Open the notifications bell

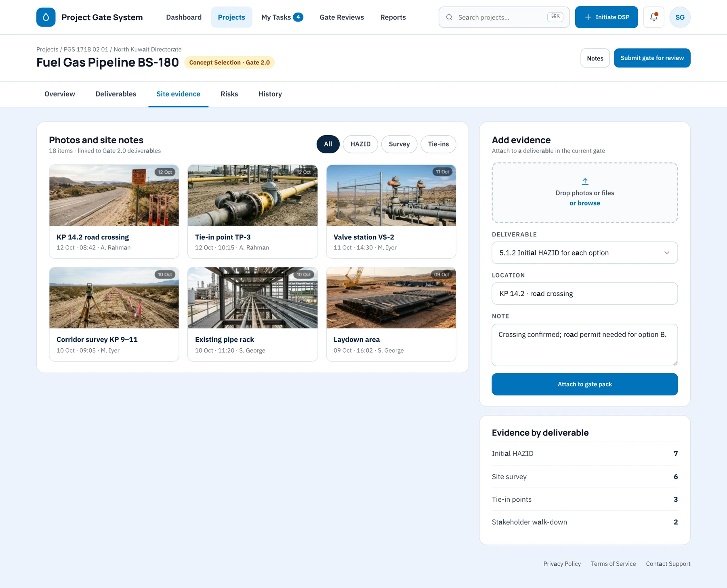(x=653, y=17)
